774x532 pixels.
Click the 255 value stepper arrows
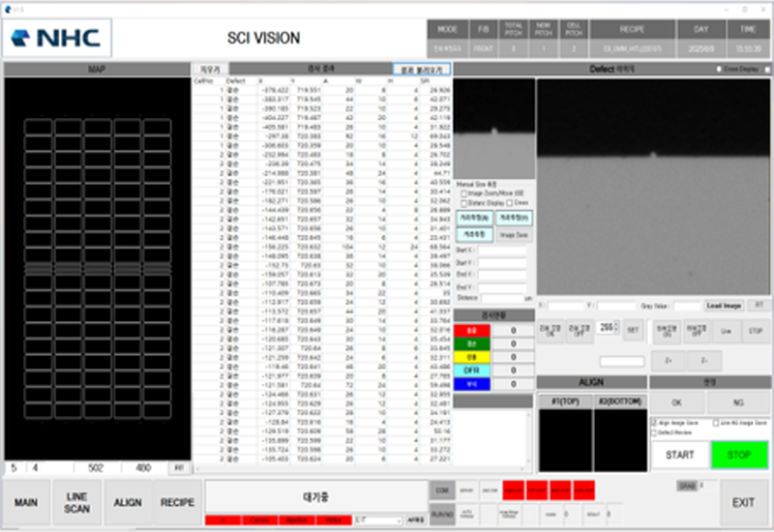[614, 329]
